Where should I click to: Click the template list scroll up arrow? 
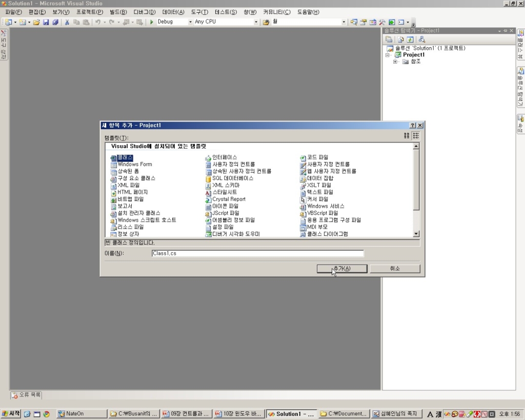tap(416, 146)
